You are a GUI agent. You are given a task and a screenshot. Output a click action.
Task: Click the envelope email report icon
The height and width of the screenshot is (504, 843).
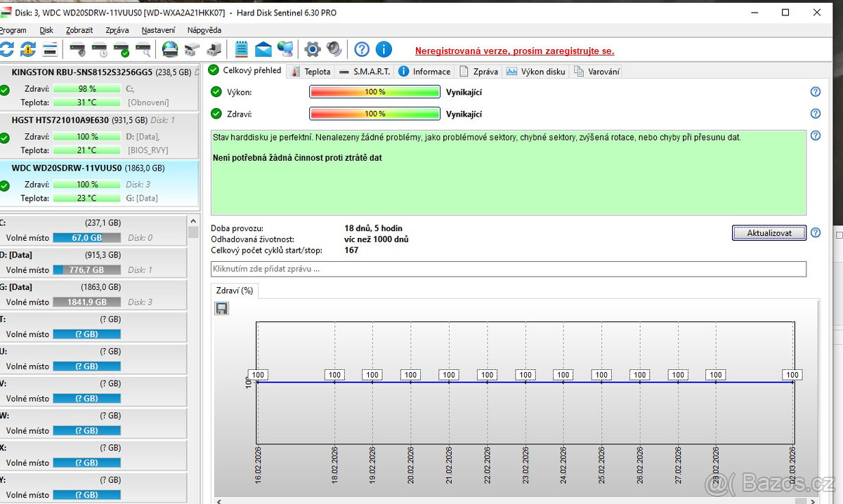263,49
